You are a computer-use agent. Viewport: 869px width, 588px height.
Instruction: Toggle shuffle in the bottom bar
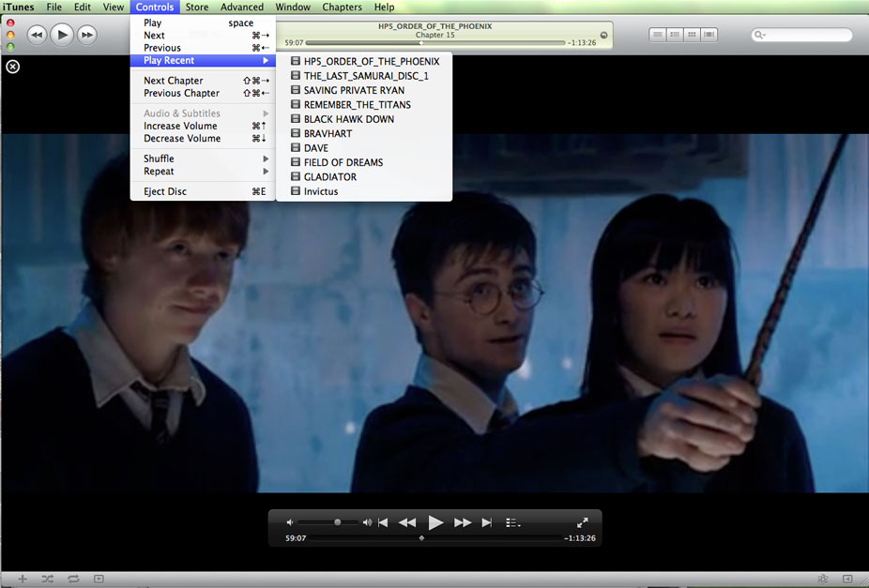48,579
